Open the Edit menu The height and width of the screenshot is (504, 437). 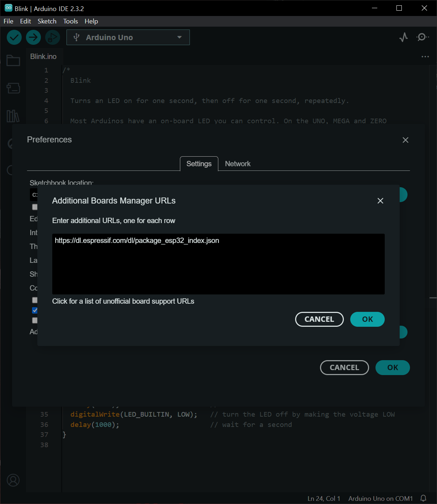[x=25, y=21]
